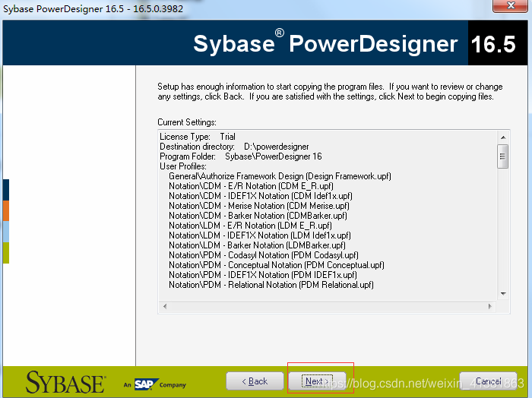Click the horizontal scroll-left arrow
Image resolution: width=532 pixels, height=398 pixels.
pyautogui.click(x=165, y=306)
